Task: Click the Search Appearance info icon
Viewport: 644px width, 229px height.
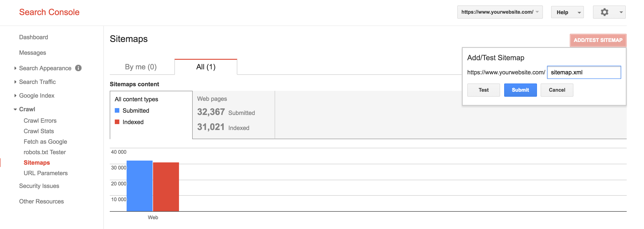Action: (x=78, y=68)
